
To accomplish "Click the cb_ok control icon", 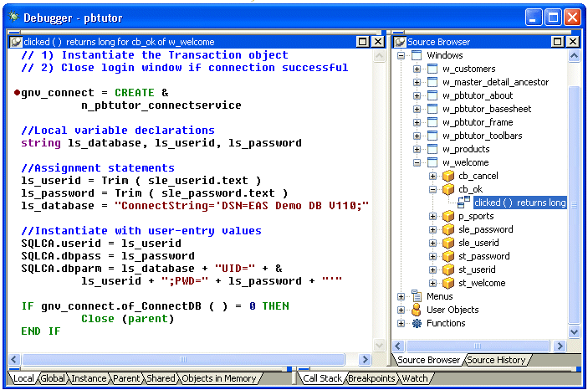I will pos(448,189).
